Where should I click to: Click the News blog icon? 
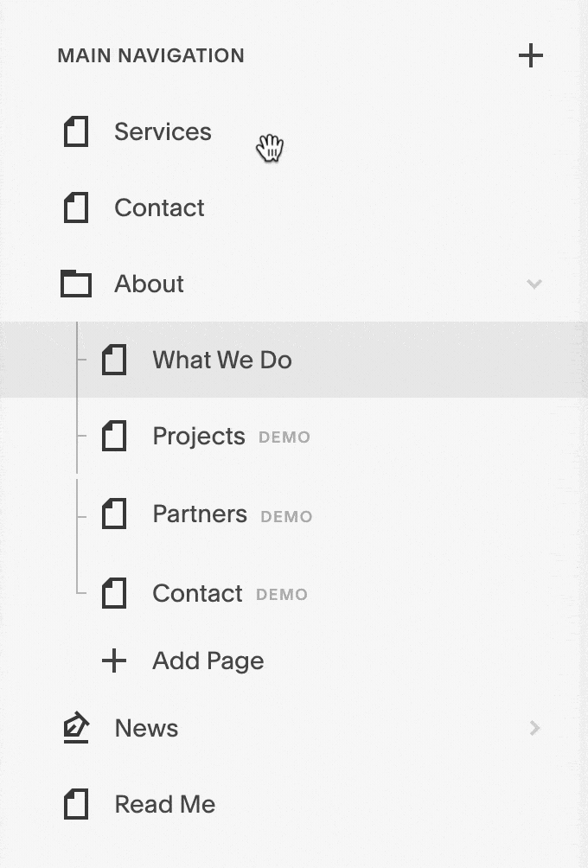click(x=76, y=728)
